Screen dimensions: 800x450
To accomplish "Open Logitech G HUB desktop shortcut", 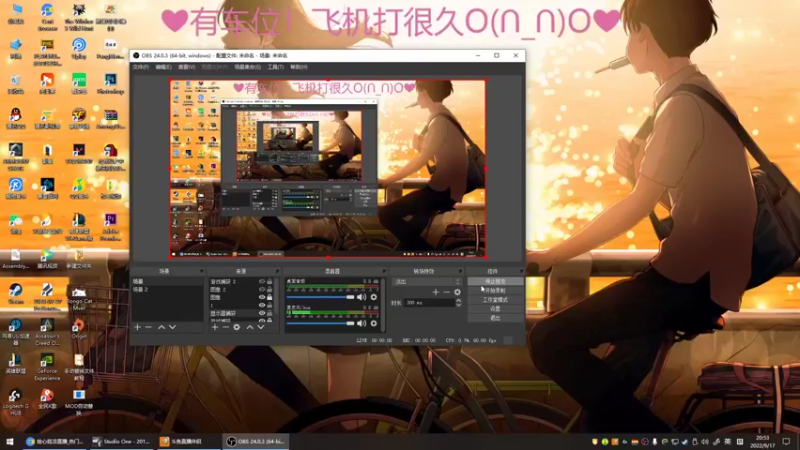I will coord(16,402).
